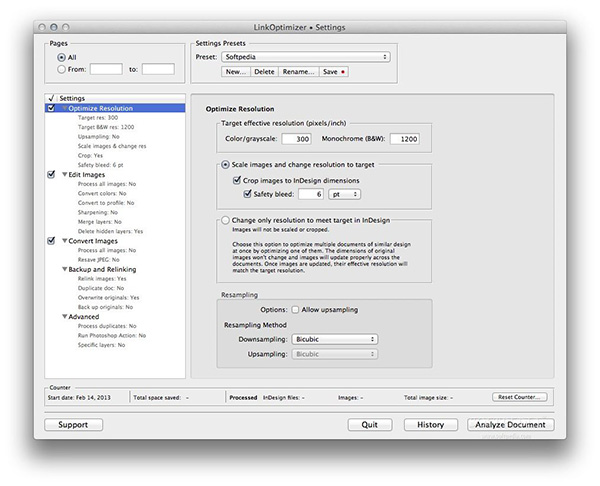This screenshot has width=600, height=486.
Task: Click 'Process duplicates: No' tree row
Action: tap(107, 326)
